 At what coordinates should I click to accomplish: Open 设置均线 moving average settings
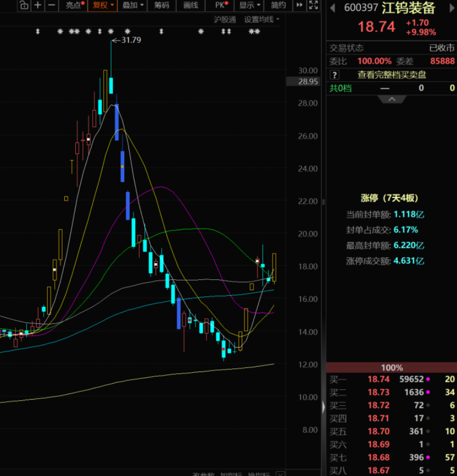click(x=261, y=20)
